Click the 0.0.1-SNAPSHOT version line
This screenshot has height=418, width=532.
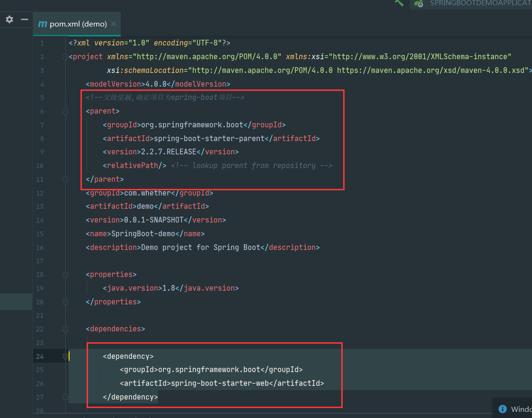[156, 220]
